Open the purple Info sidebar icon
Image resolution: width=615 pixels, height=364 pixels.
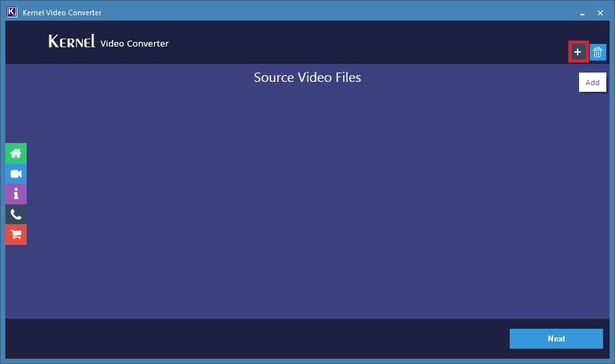coord(16,194)
